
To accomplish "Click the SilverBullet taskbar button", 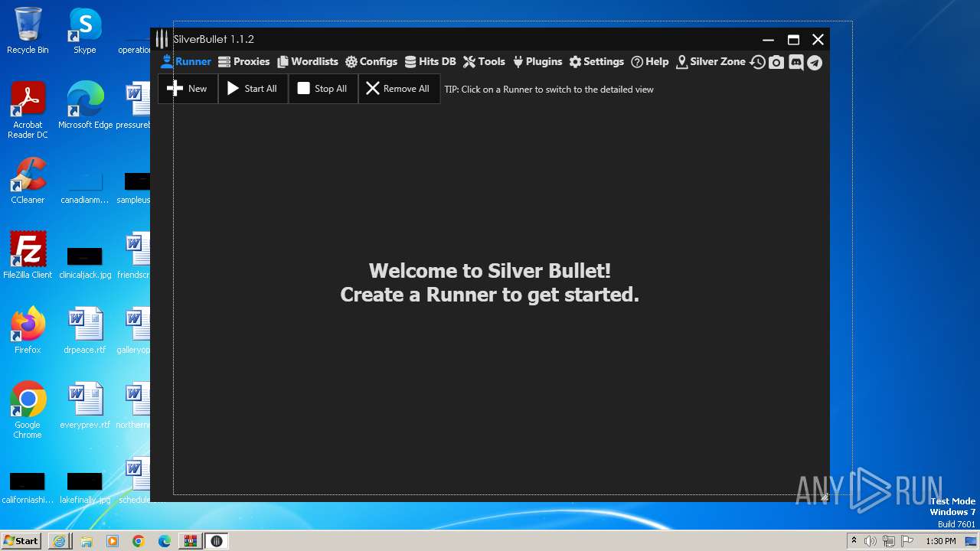I will click(x=217, y=541).
